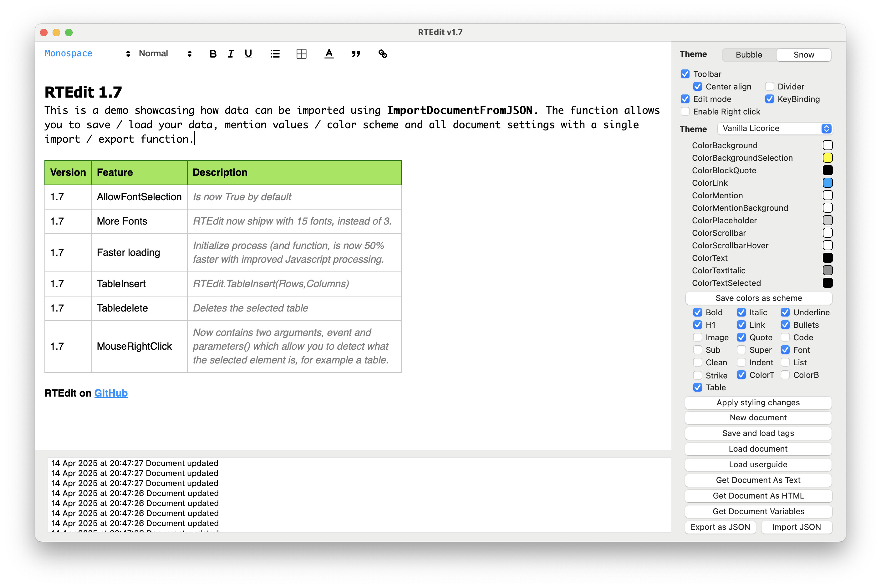Enable the Super checkbox

(x=741, y=350)
